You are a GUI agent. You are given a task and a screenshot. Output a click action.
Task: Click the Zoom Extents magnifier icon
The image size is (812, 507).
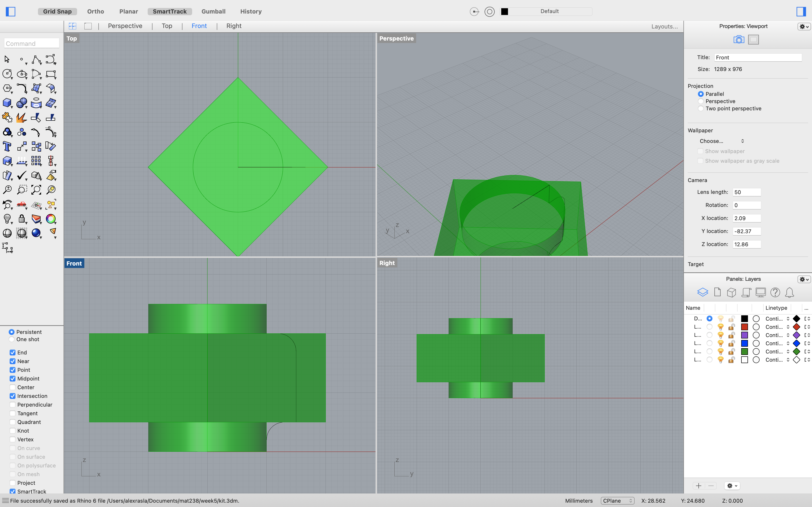click(x=36, y=190)
